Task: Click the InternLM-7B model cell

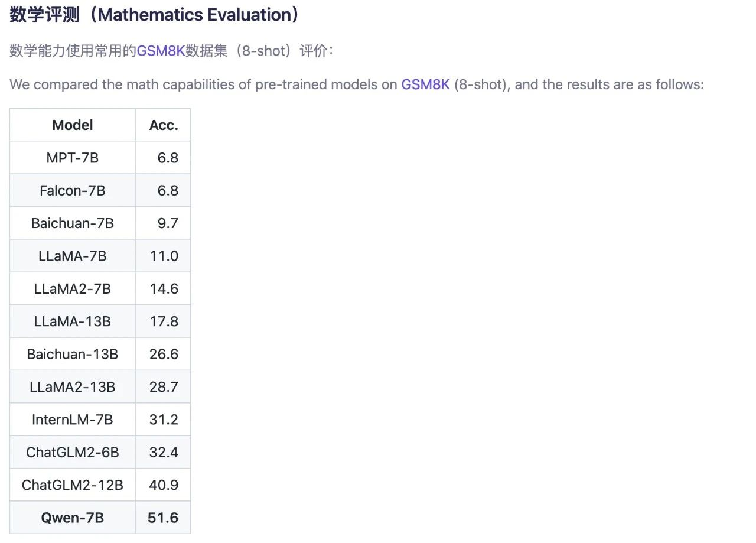Action: click(73, 420)
